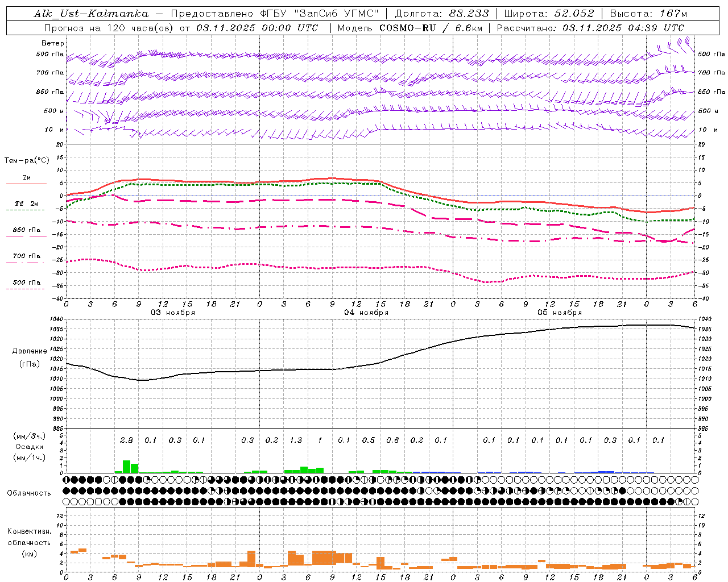This screenshot has width=728, height=582.
Task: Click the 'Td 2м' dew point legend entry
Action: [x=27, y=203]
